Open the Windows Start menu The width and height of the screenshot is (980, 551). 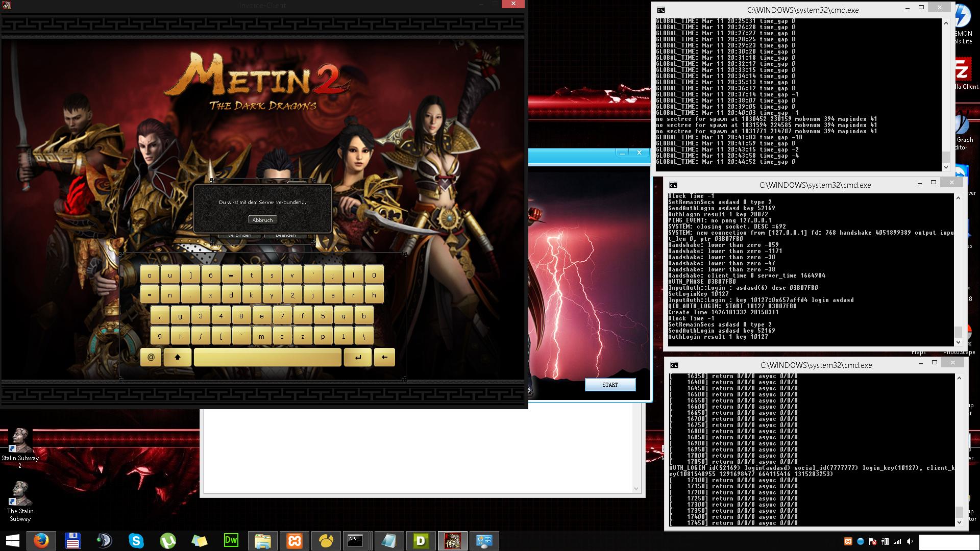click(x=12, y=541)
